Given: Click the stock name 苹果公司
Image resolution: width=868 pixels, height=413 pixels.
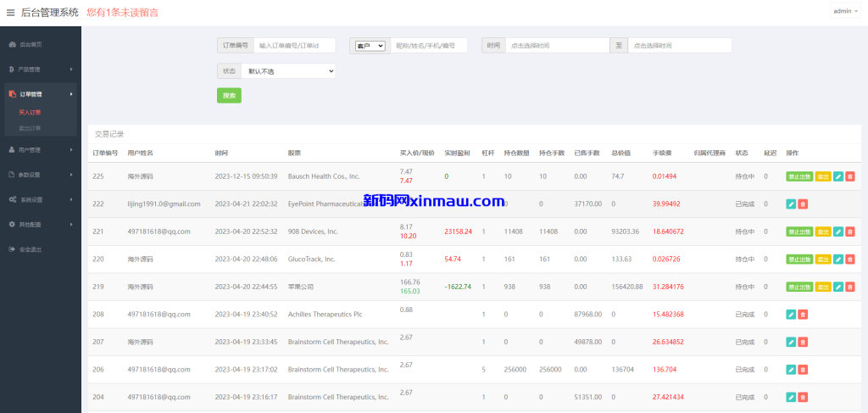Looking at the screenshot, I should [x=299, y=287].
